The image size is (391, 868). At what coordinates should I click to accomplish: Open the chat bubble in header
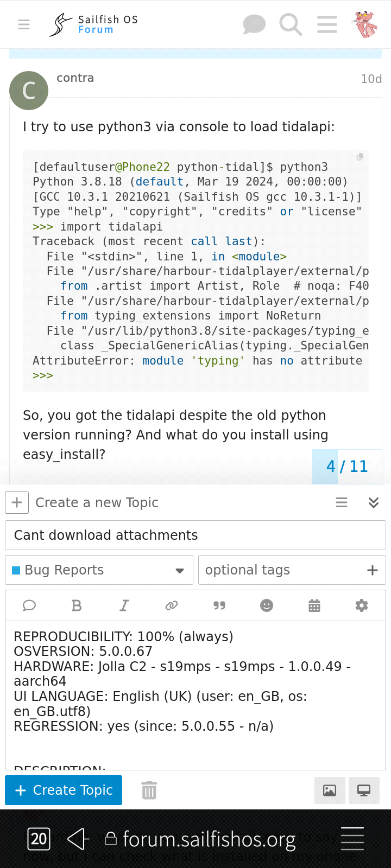[254, 24]
